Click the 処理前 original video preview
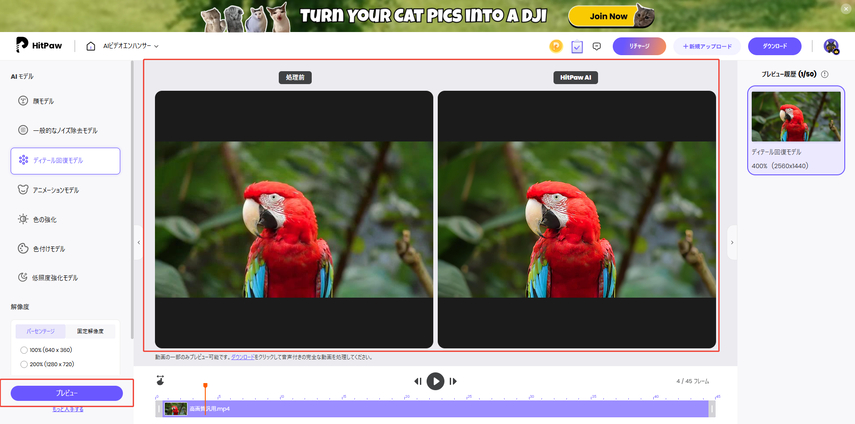This screenshot has width=855, height=424. [294, 220]
